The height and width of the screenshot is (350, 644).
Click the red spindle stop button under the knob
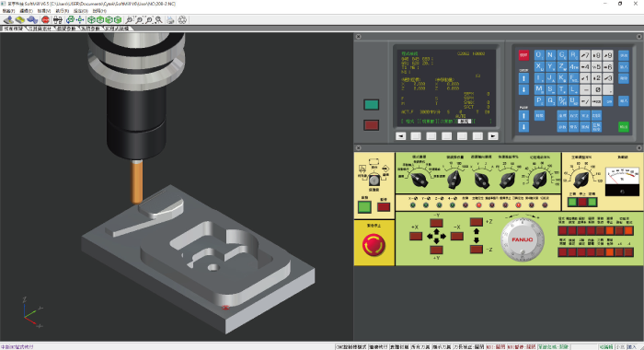pos(582,202)
